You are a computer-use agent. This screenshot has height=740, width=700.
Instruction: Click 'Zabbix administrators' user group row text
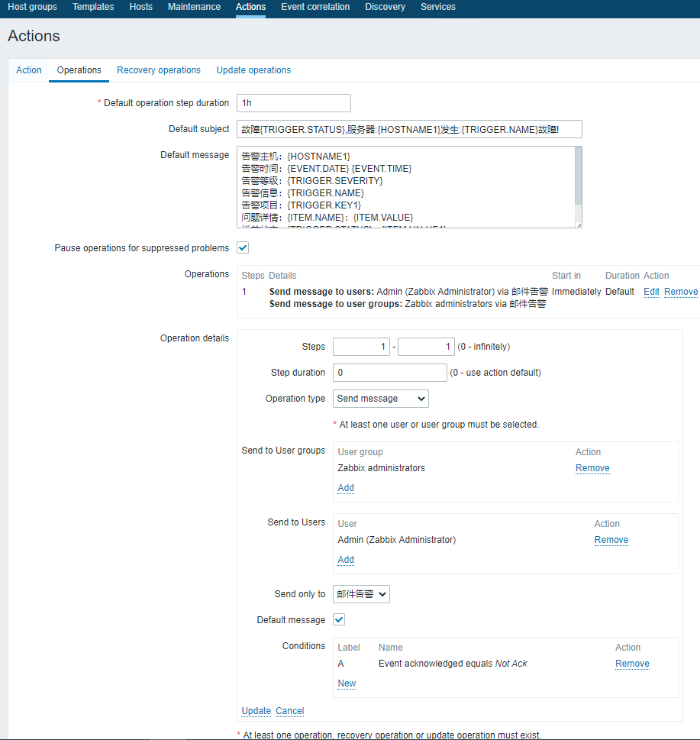pos(381,468)
